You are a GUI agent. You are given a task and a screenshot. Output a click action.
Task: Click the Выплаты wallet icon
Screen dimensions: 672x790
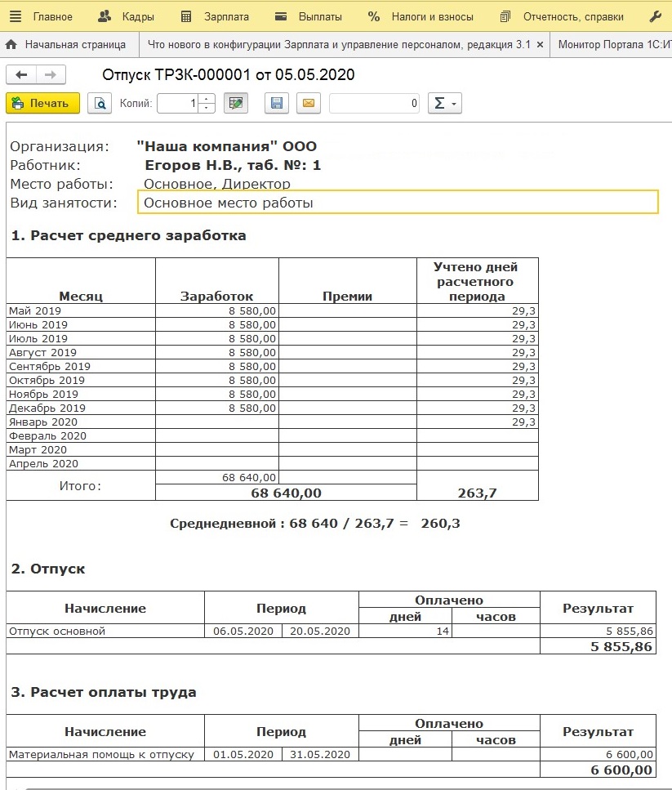281,16
